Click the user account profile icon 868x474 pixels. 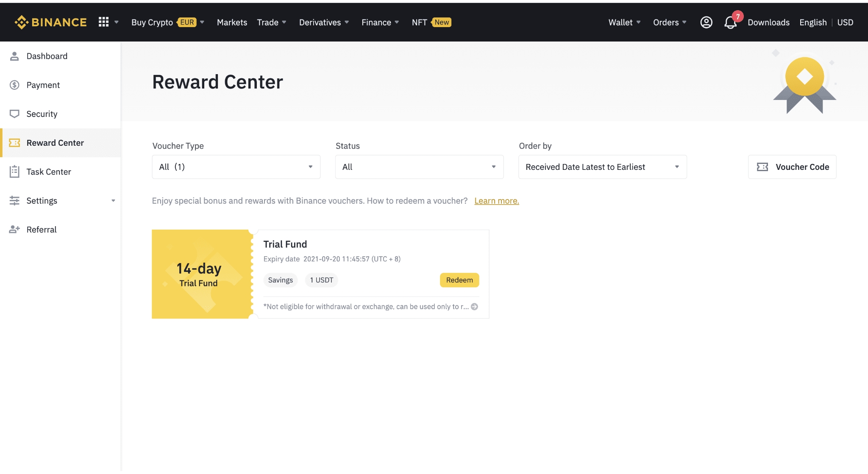coord(706,22)
